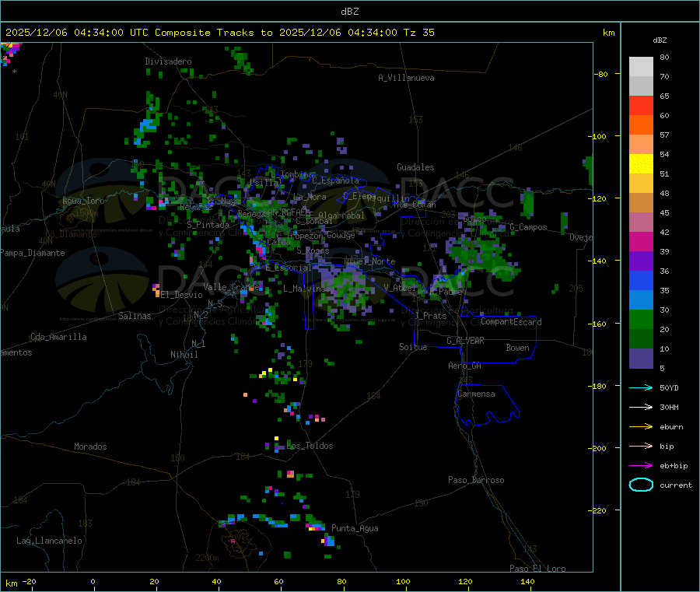700x592 pixels.
Task: Pick the gray 65–70 dBZ color band
Action: (x=641, y=86)
